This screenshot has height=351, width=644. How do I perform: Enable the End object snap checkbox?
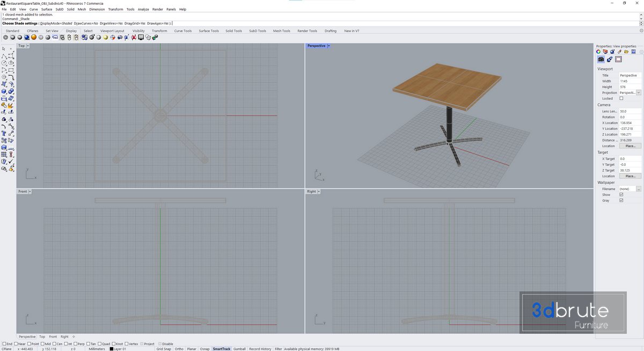[x=4, y=344]
